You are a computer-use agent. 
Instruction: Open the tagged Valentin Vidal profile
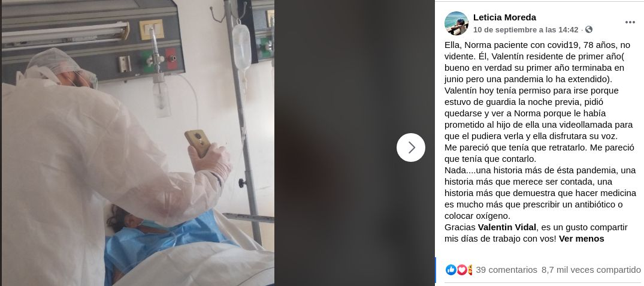507,227
